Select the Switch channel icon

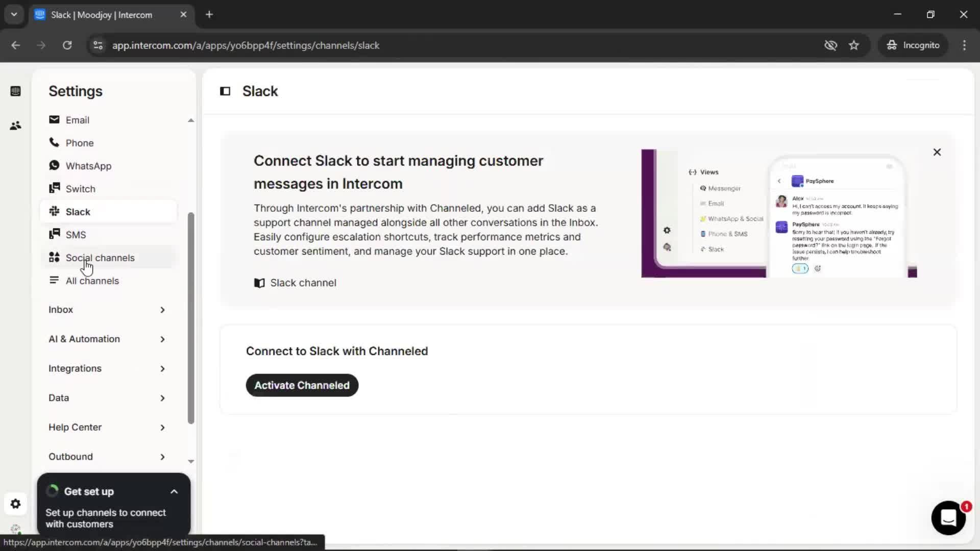click(54, 188)
